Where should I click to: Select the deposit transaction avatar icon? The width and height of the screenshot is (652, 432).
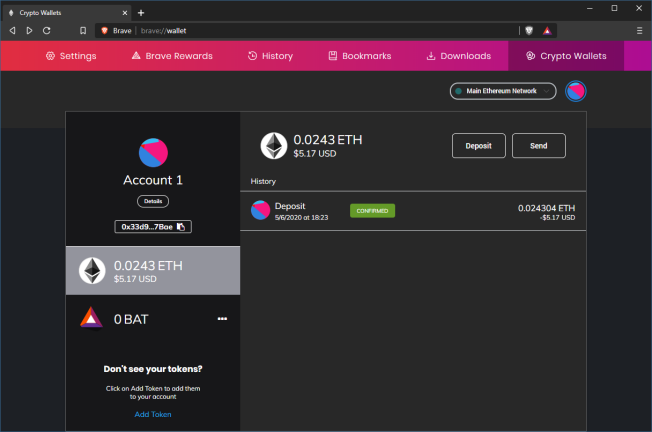click(x=260, y=210)
